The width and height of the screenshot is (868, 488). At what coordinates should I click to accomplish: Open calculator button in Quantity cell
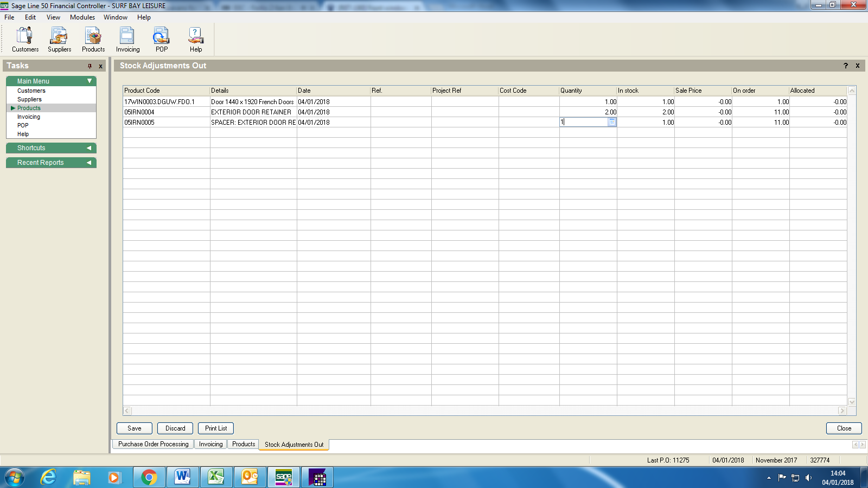(612, 123)
